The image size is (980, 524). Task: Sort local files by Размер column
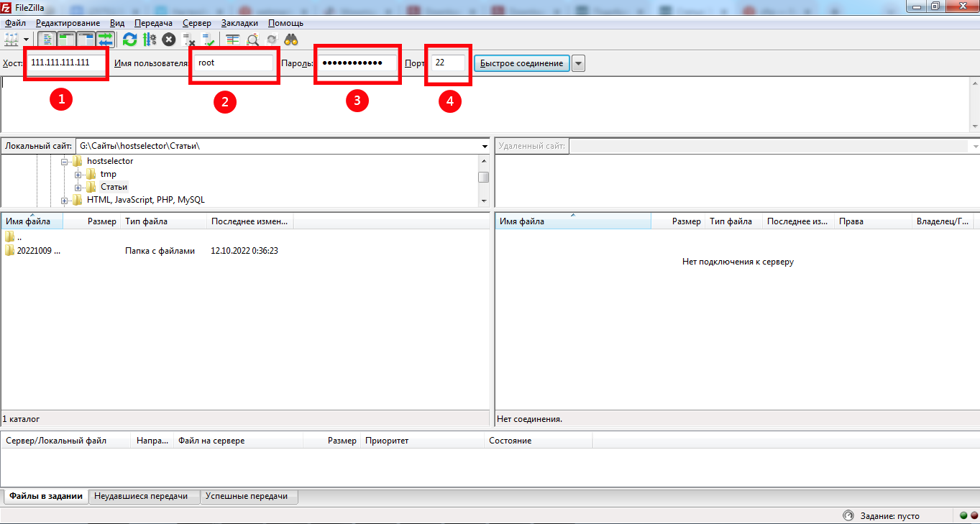click(91, 221)
